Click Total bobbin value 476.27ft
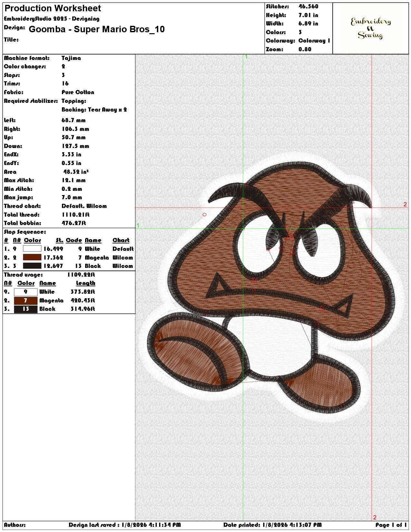411x532 pixels. click(x=74, y=223)
